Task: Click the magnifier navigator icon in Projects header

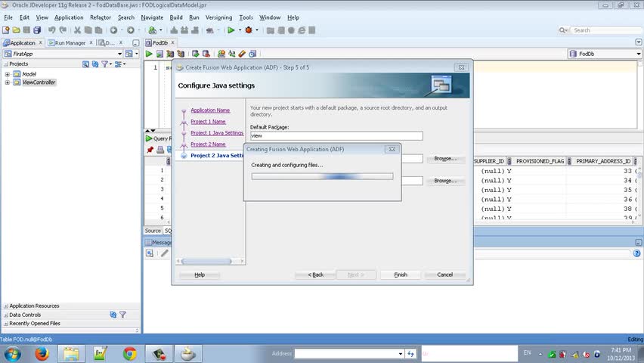Action: [85, 64]
